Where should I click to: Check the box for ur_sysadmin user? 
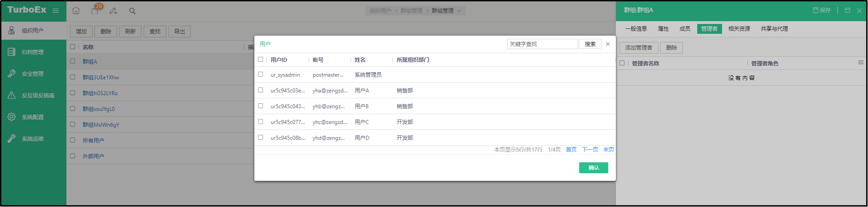(261, 74)
